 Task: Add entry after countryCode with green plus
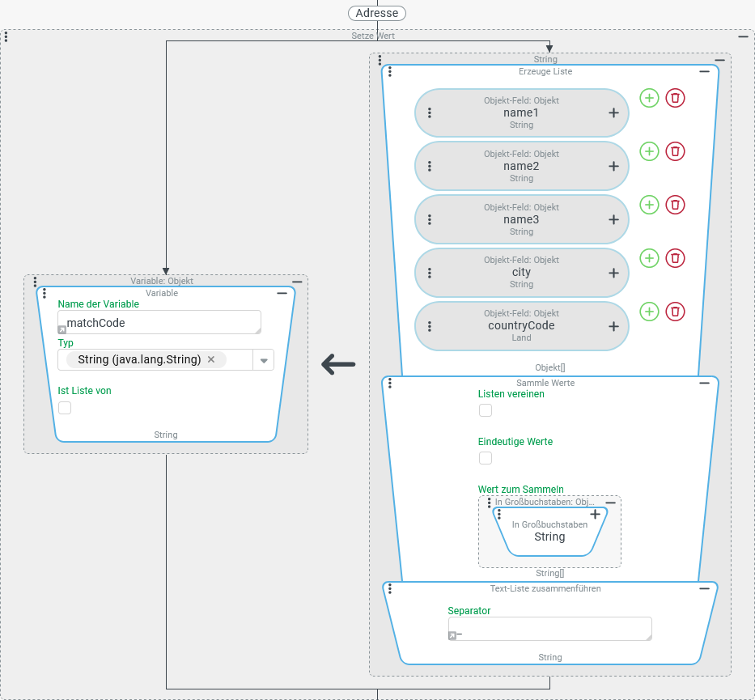649,312
